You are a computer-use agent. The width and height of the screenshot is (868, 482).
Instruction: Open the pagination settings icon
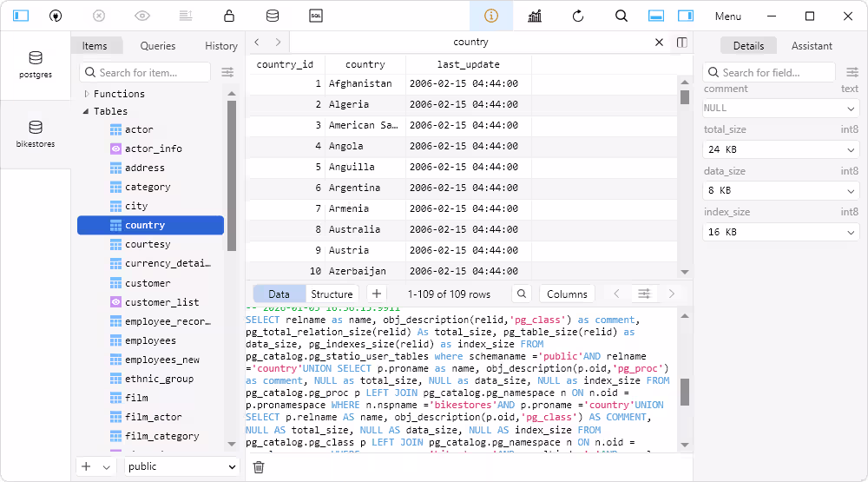click(x=644, y=294)
